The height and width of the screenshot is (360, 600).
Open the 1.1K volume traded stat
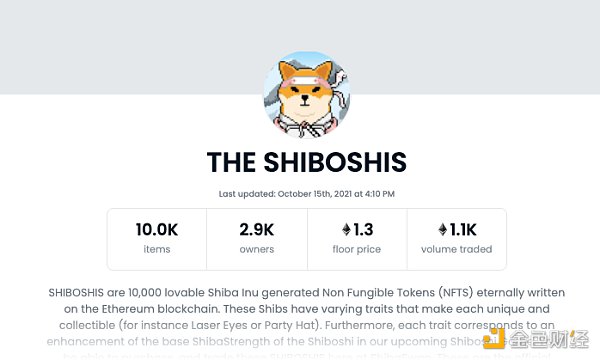(457, 239)
